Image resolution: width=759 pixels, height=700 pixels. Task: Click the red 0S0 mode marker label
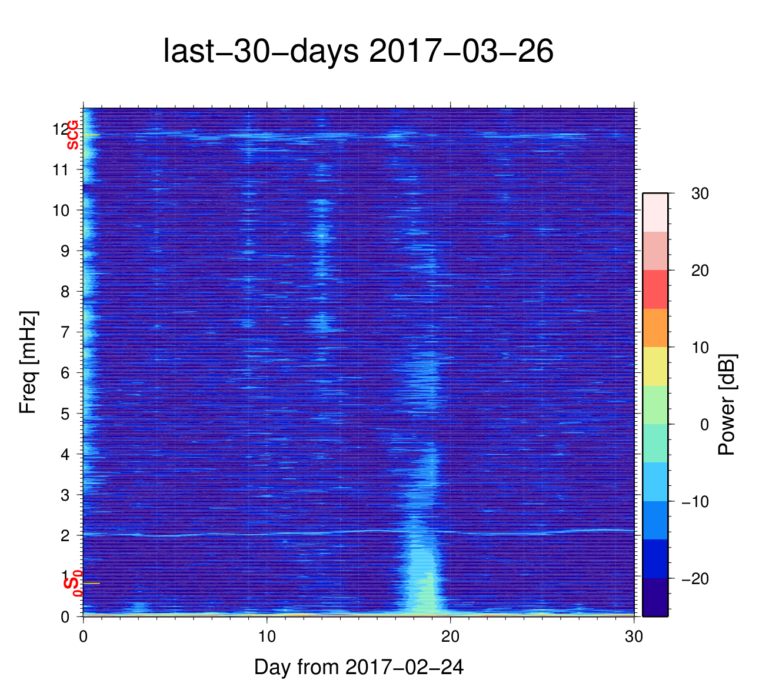click(72, 583)
